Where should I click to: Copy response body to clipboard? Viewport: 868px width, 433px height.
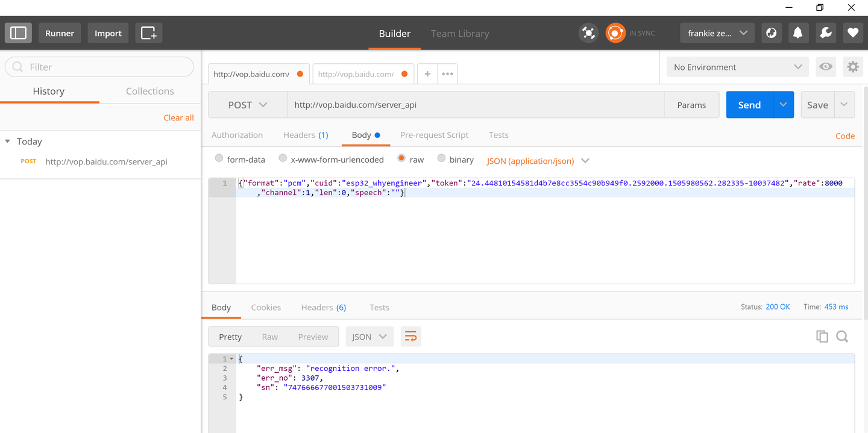822,337
